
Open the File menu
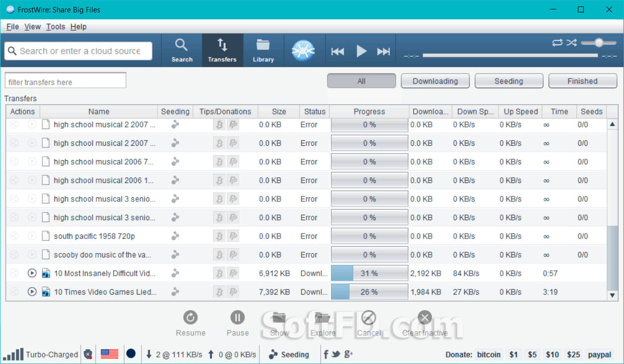point(13,27)
